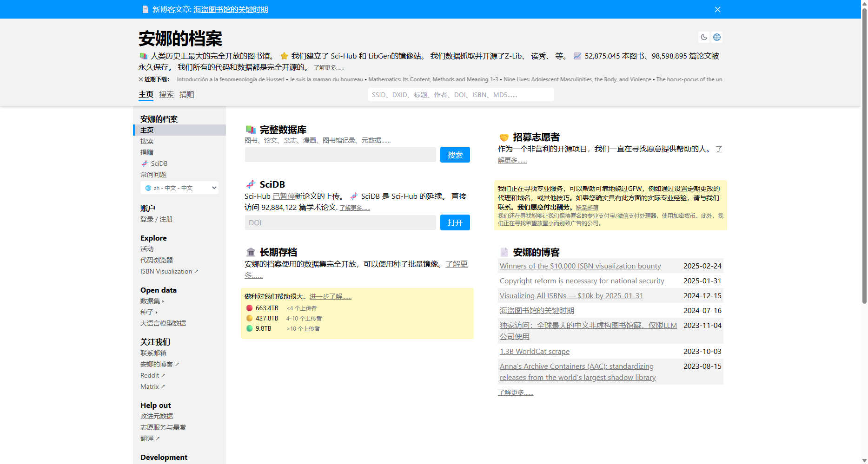Click the SciDB DNA icon in sidebar
The image size is (868, 464).
[x=145, y=163]
